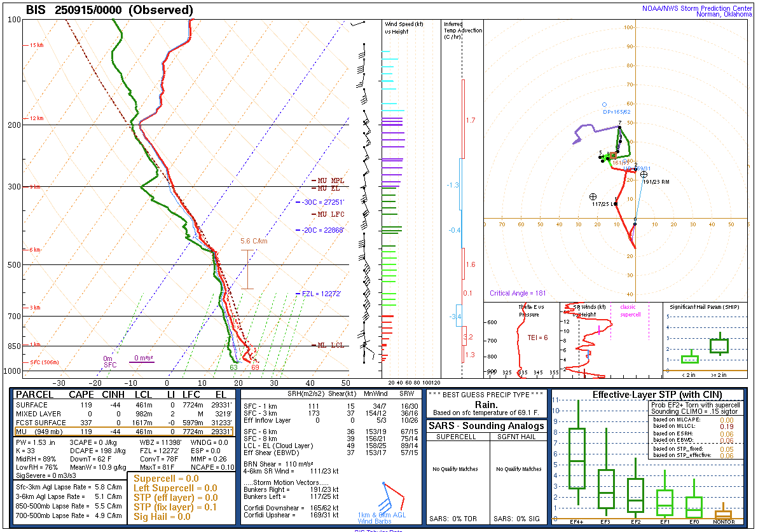Click the Corfidi downshear DP circle marker

click(x=604, y=104)
